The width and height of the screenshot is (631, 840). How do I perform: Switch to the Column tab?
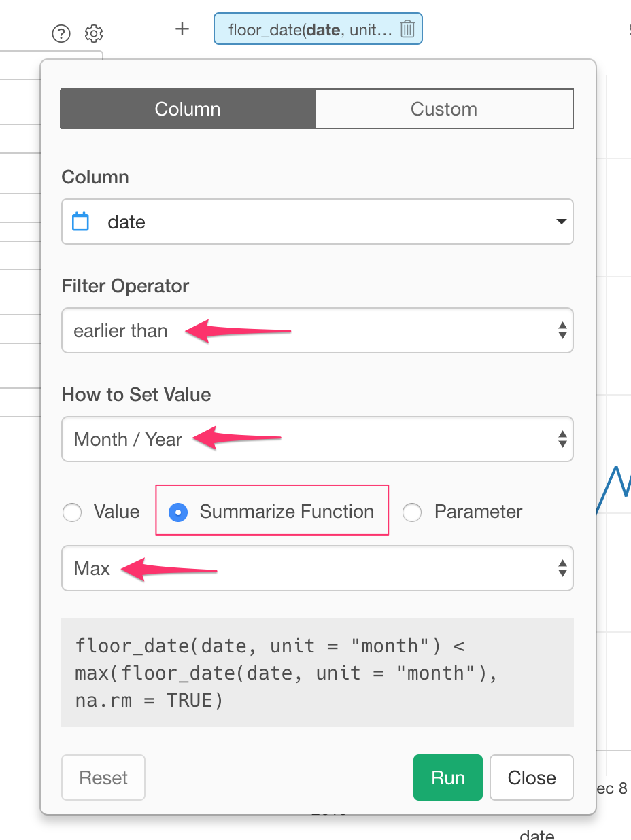[188, 109]
